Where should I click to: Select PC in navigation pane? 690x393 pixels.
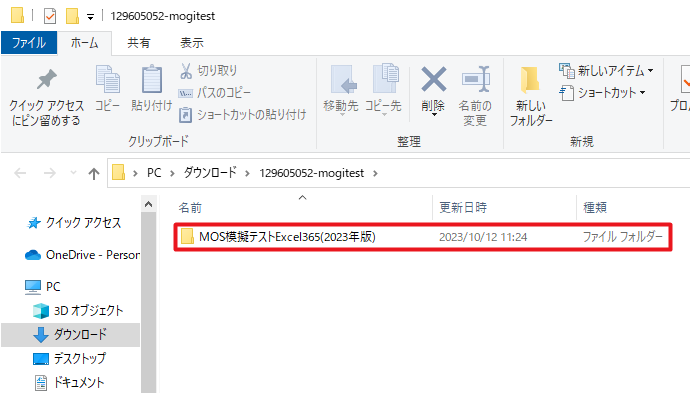coord(43,286)
